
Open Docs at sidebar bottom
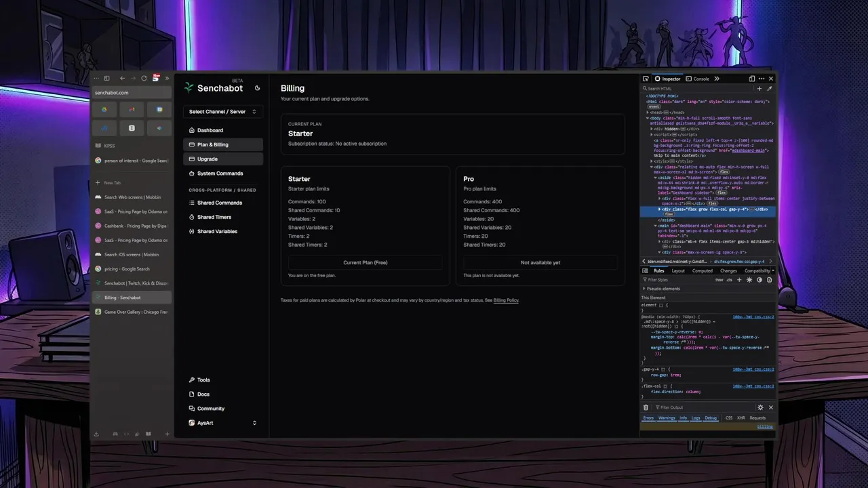coord(222,394)
